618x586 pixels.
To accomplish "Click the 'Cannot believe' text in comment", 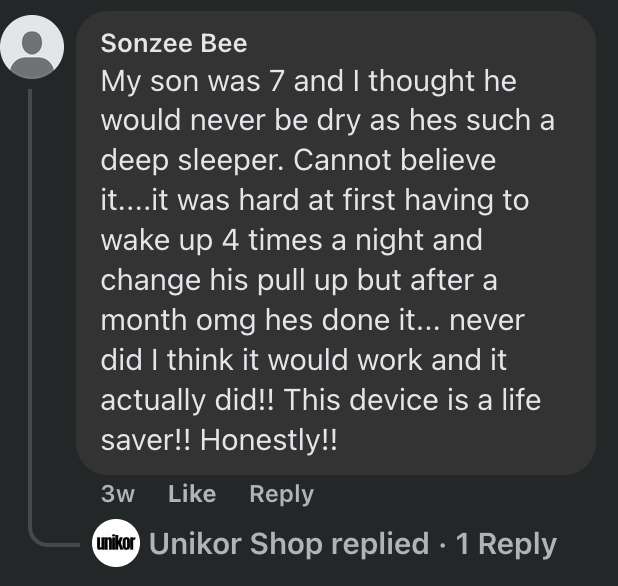I will tap(395, 160).
